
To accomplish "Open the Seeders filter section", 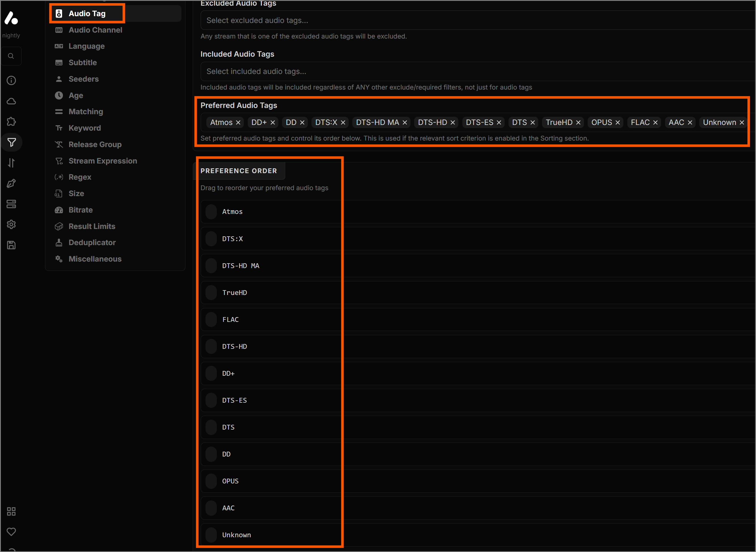I will point(116,79).
